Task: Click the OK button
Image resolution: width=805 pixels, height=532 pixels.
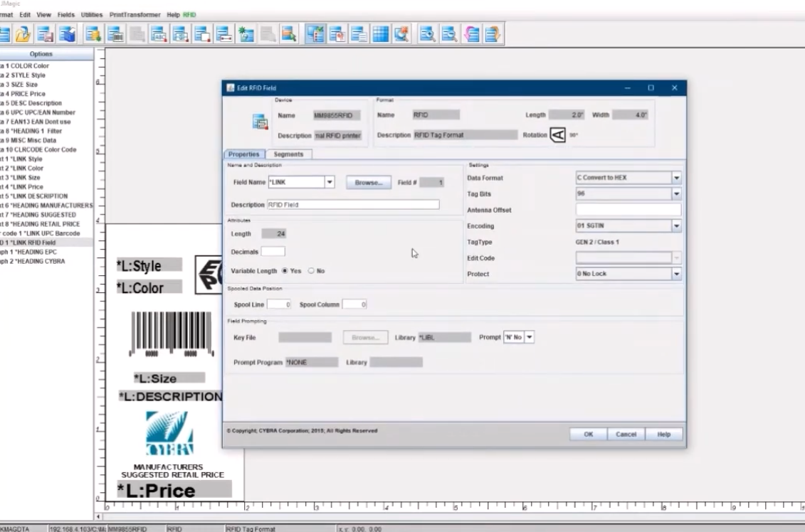Action: coord(589,434)
